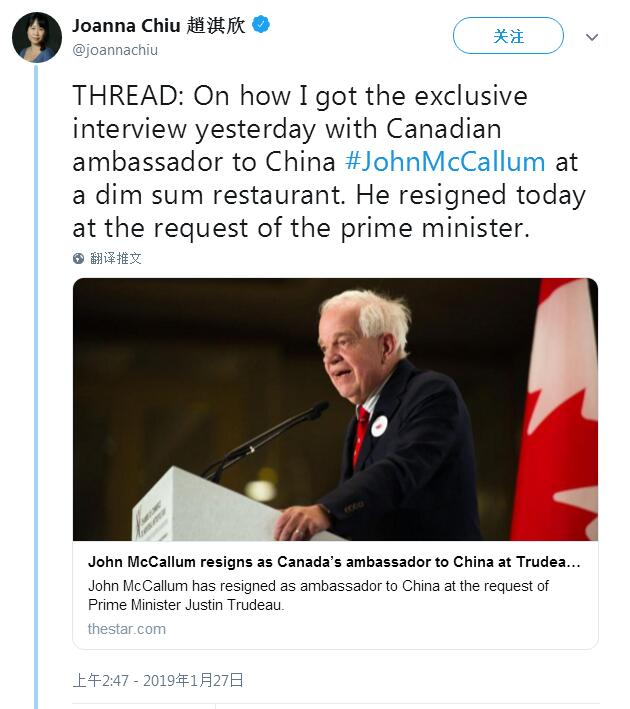Follow Joanna Chiu with the 关注 button
This screenshot has height=709, width=630.
click(508, 37)
